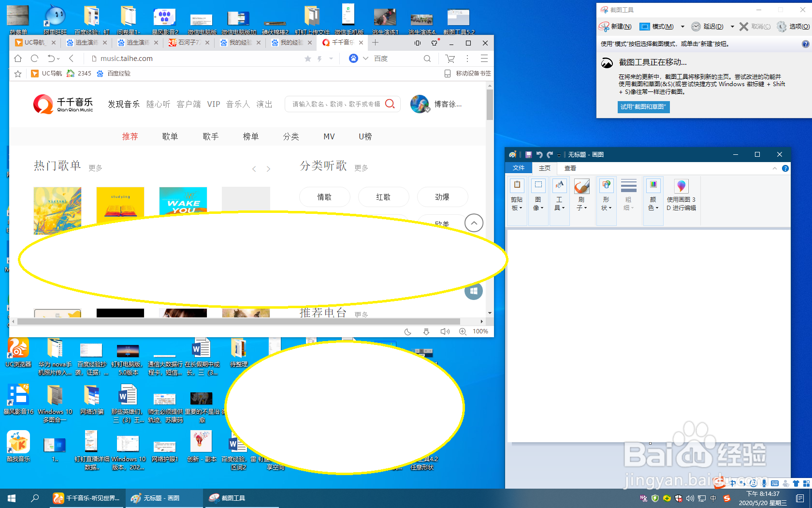Viewport: 812px width, 508px height.
Task: Click the user avatar on 千千音乐
Action: point(419,104)
